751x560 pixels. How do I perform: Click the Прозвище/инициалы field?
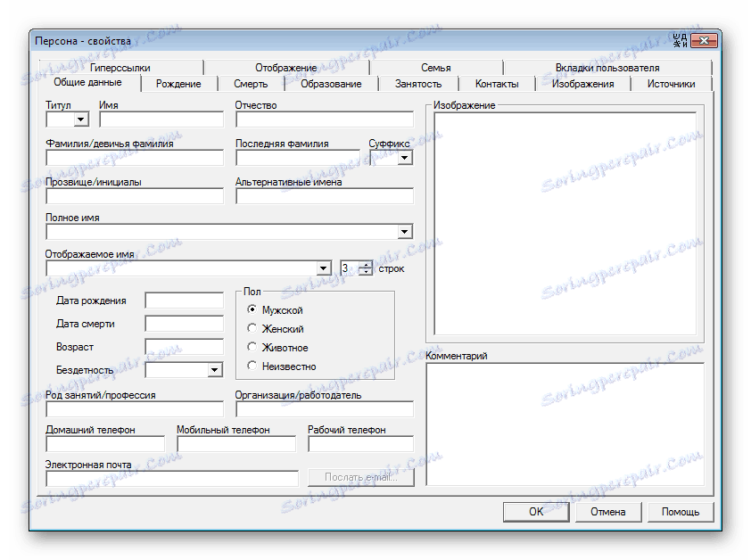(135, 196)
